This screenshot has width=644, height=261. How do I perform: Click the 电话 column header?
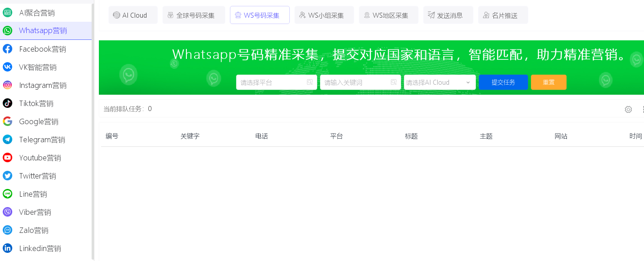point(262,136)
